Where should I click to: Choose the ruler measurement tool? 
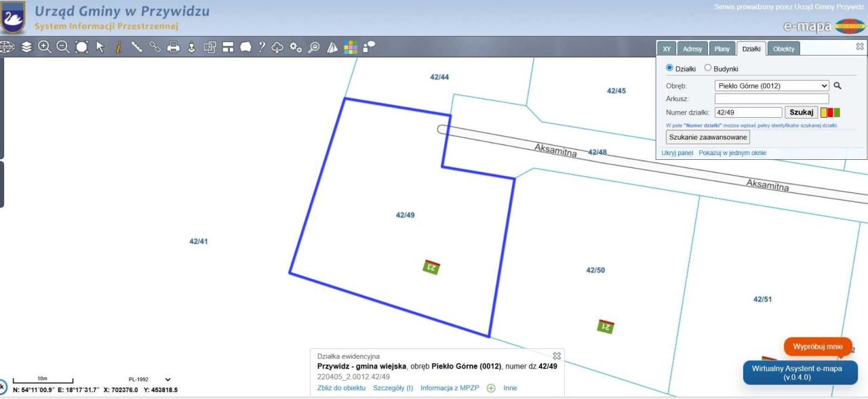137,47
